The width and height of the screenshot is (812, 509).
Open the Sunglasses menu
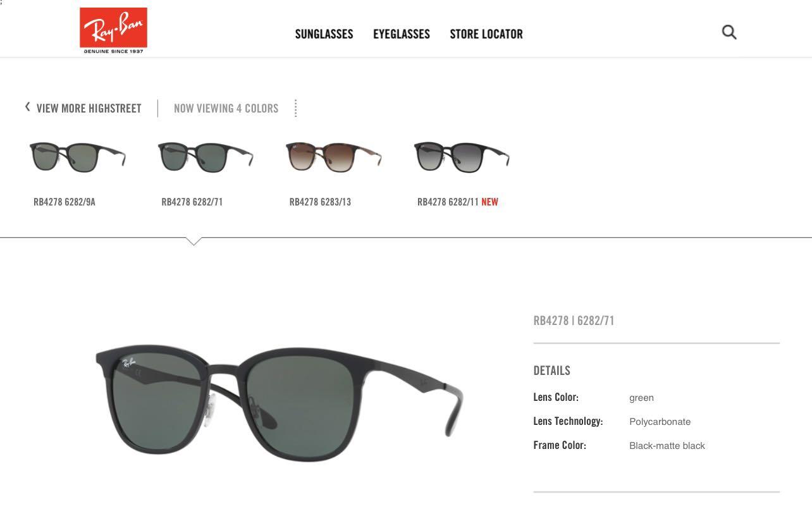[x=324, y=34]
